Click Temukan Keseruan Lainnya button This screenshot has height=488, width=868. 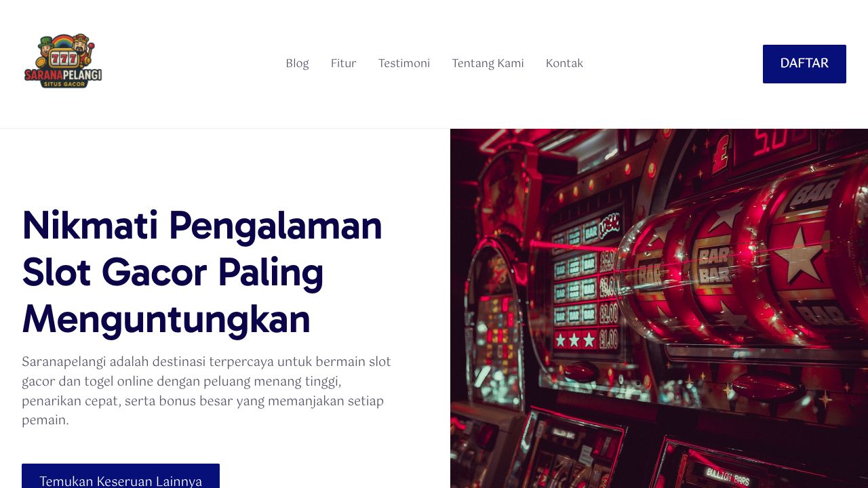(x=121, y=477)
